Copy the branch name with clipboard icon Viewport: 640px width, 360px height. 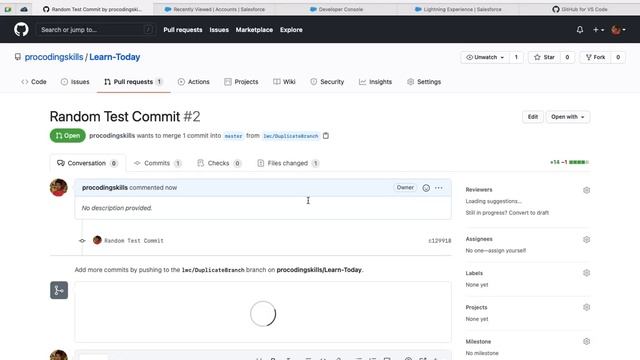(326, 136)
